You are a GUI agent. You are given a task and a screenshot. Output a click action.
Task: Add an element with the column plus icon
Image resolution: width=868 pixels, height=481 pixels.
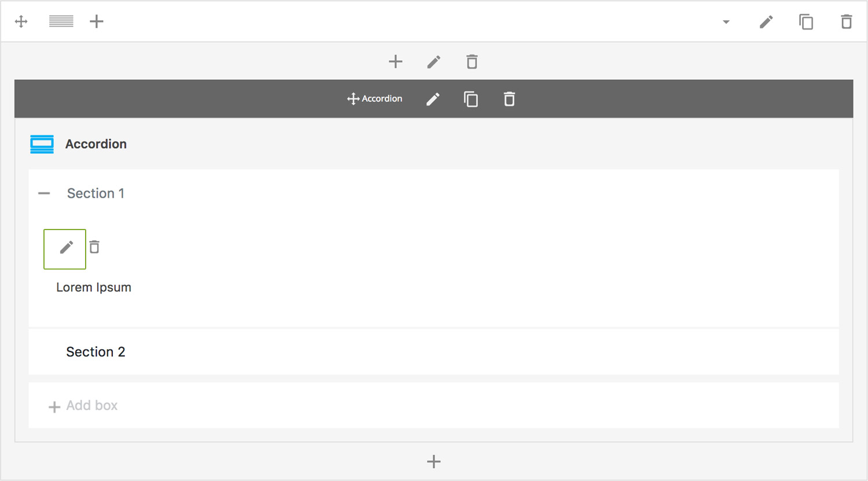click(396, 61)
